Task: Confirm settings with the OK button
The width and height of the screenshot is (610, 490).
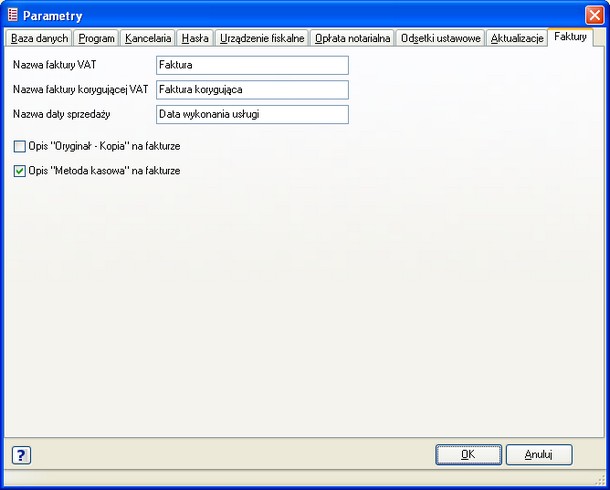Action: (x=468, y=454)
